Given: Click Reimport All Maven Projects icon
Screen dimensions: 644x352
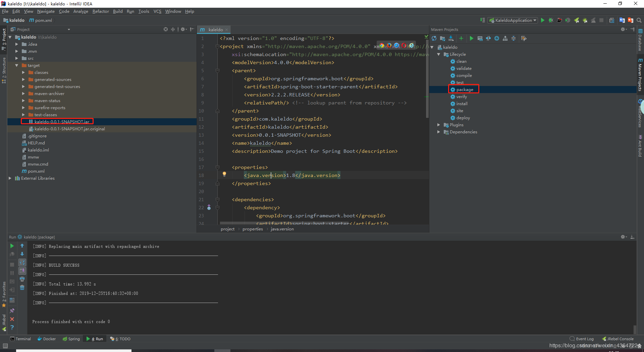Looking at the screenshot, I should point(434,39).
